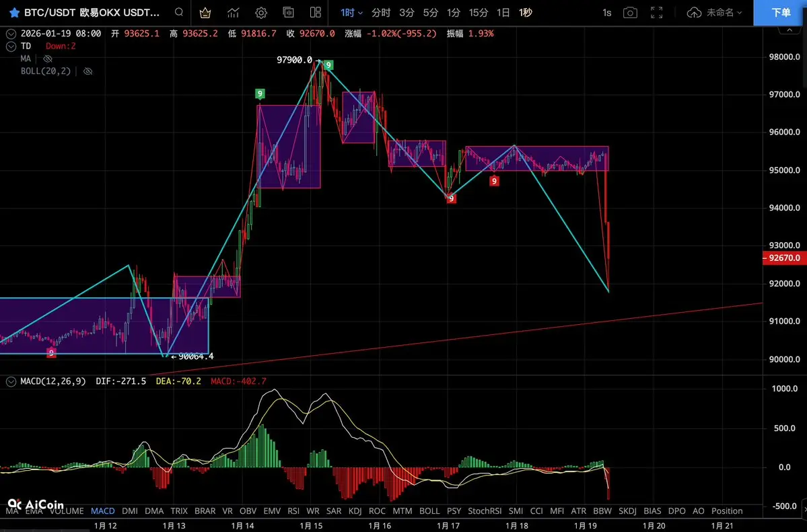Open BTC/USDT 欧易OKX pair selector

(92, 12)
